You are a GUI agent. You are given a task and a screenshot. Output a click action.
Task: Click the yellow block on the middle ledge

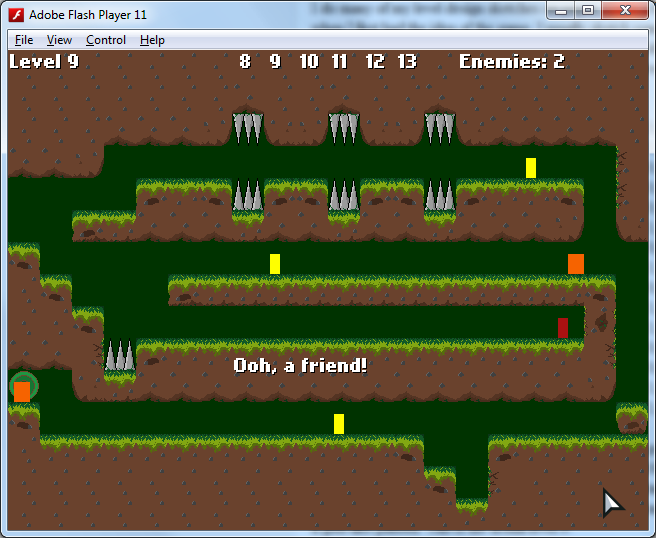[275, 264]
